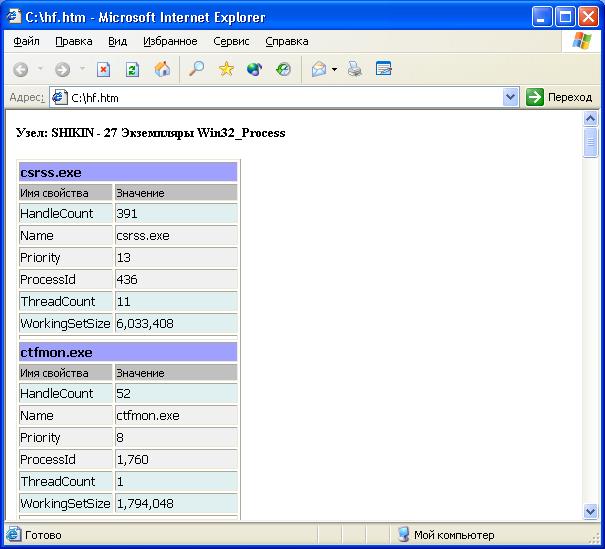Open the Back button history dropdown arrow

pyautogui.click(x=40, y=70)
